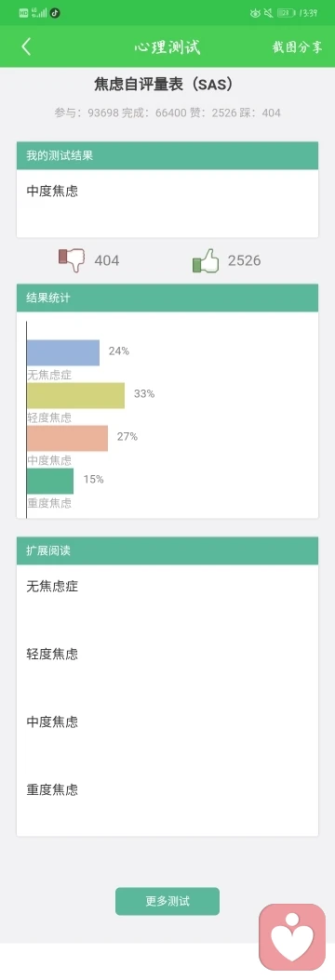Tap the eye comfort status icon

point(254,12)
